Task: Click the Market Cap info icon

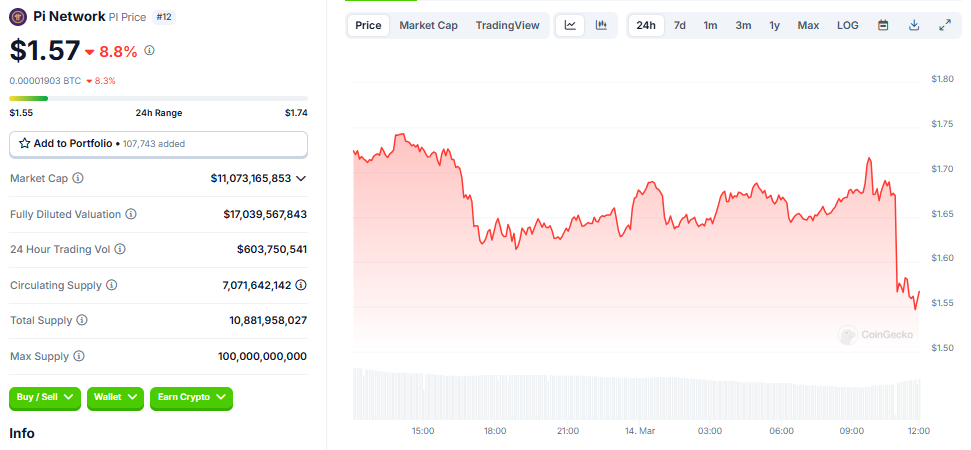Action: tap(78, 178)
